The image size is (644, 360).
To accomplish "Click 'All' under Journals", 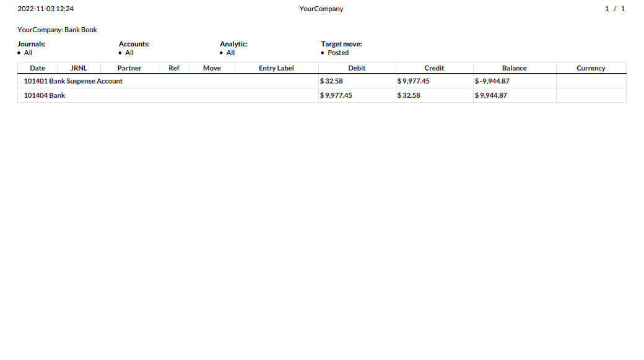I will 28,53.
